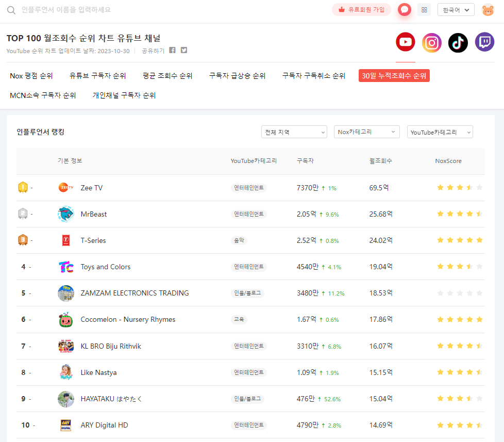Open ZAMZAM ELECTRONICS TRADING channel link

coord(135,293)
